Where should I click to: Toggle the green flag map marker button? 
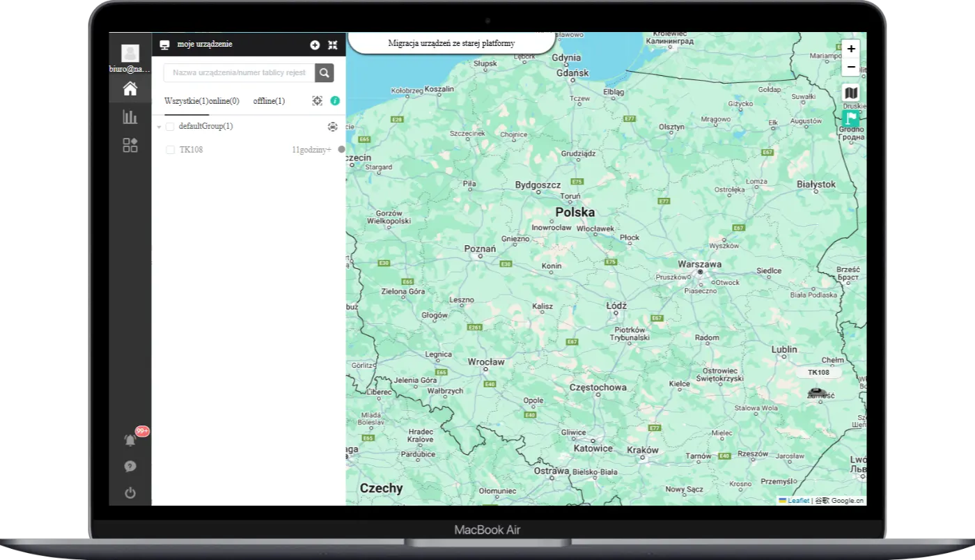click(x=850, y=118)
